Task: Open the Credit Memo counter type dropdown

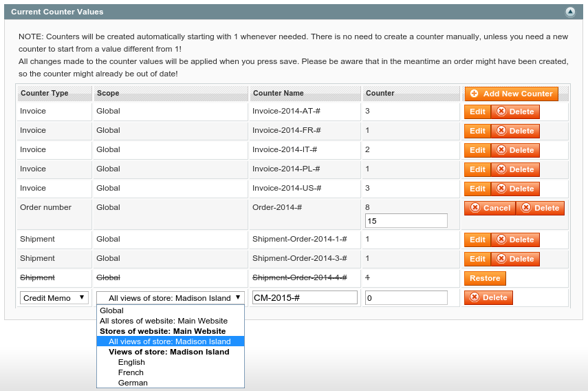Action: (x=54, y=297)
